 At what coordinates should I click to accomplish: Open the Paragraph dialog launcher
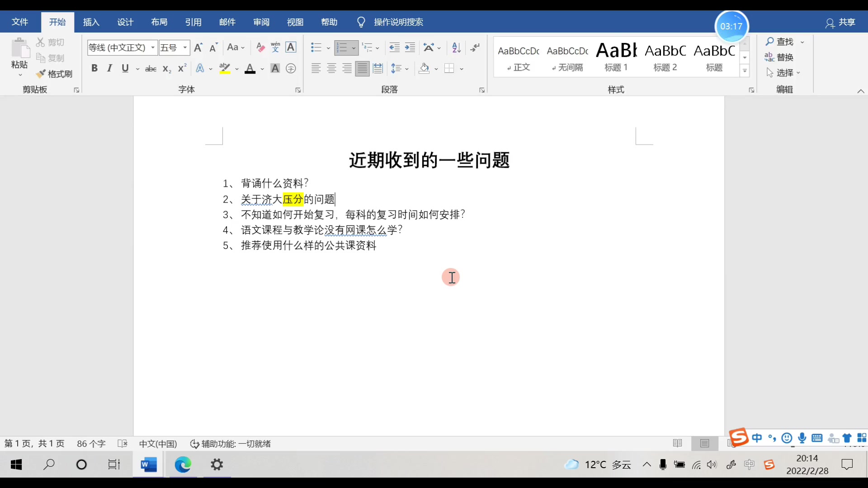click(482, 90)
